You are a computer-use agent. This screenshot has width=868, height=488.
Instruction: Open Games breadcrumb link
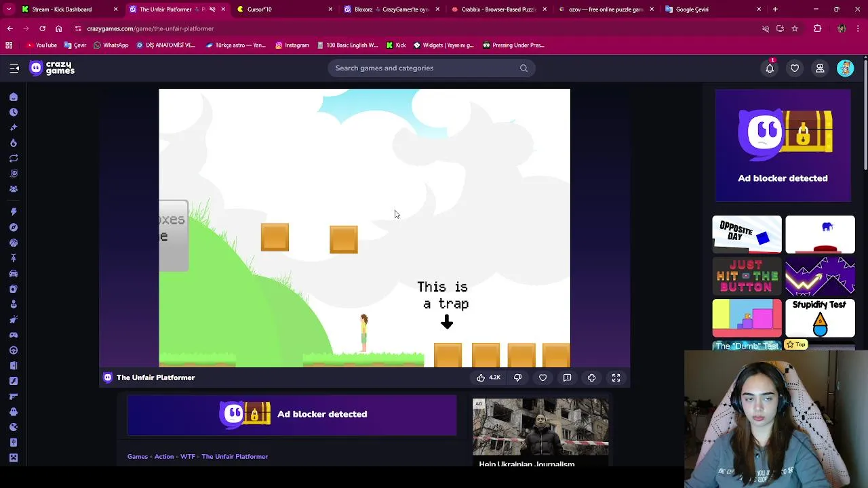click(138, 457)
